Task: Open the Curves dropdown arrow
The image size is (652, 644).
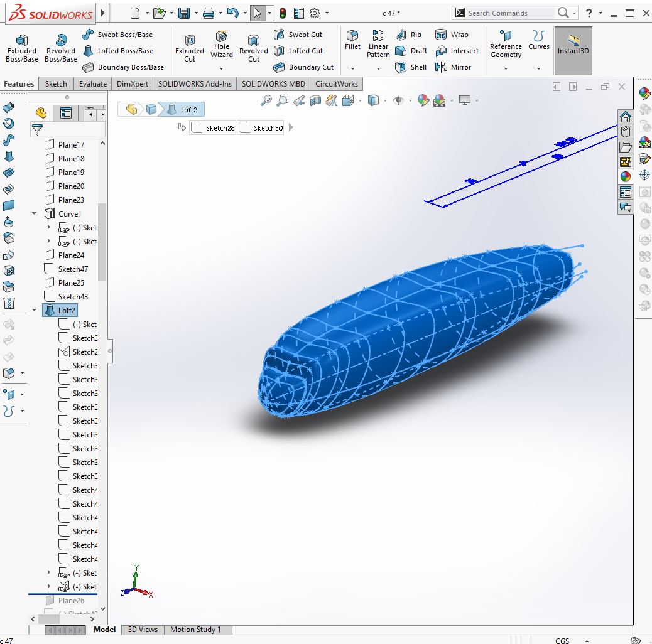Action: [x=538, y=68]
